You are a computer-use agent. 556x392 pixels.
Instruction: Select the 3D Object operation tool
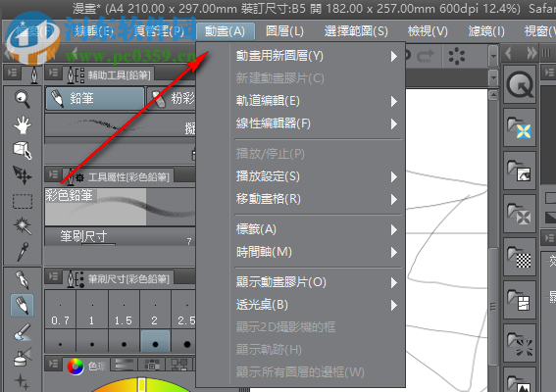tap(22, 150)
